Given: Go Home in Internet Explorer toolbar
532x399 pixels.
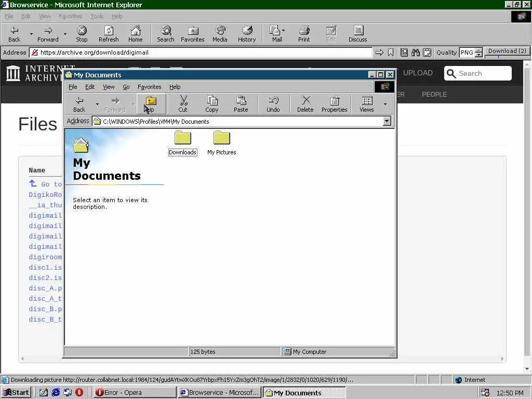Looking at the screenshot, I should [x=136, y=34].
